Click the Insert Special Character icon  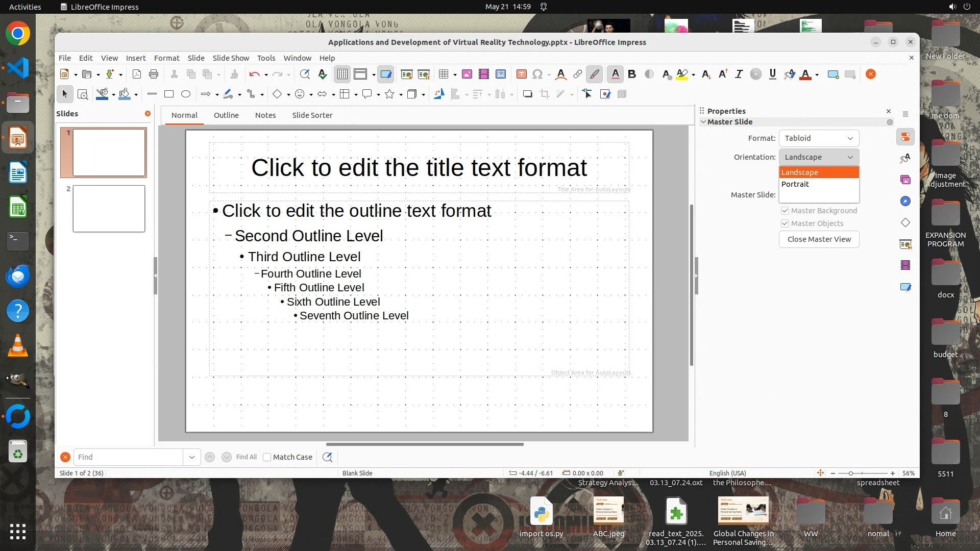tap(537, 74)
